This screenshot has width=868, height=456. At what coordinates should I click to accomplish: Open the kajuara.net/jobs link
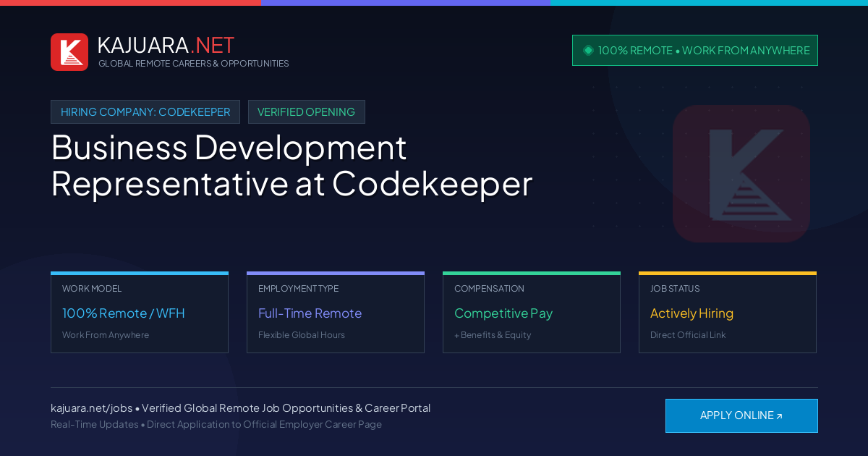pyautogui.click(x=91, y=408)
